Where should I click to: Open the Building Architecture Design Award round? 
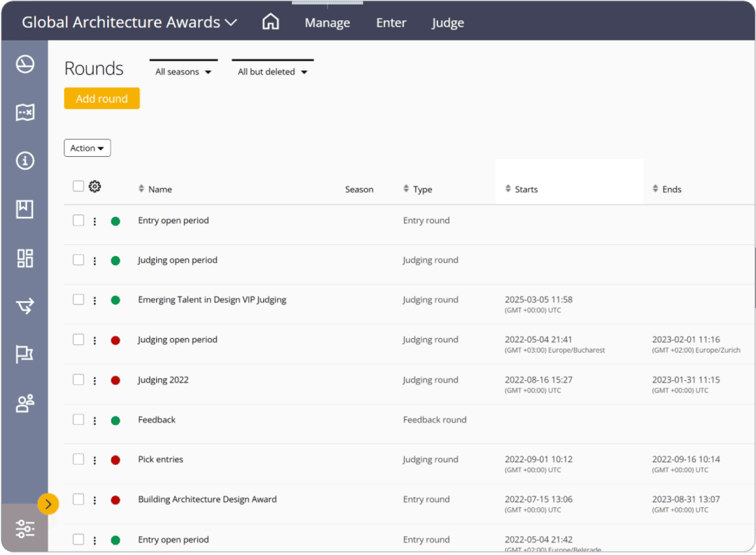coord(207,500)
